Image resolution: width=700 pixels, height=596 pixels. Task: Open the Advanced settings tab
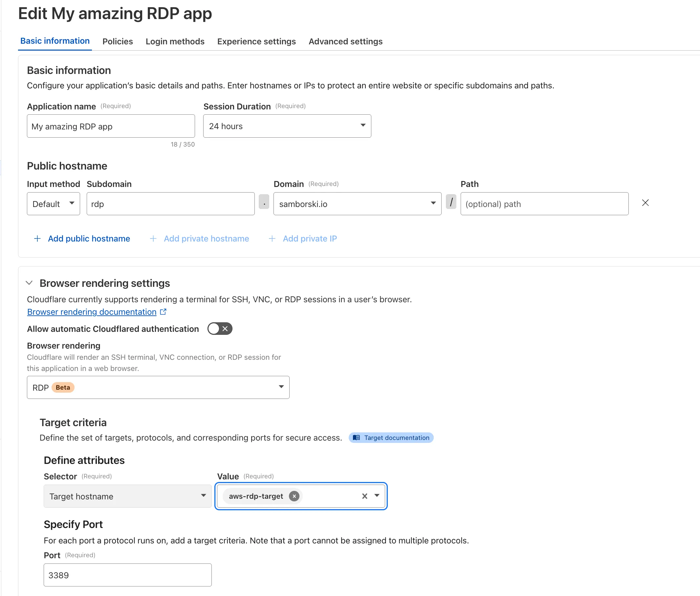pyautogui.click(x=345, y=41)
